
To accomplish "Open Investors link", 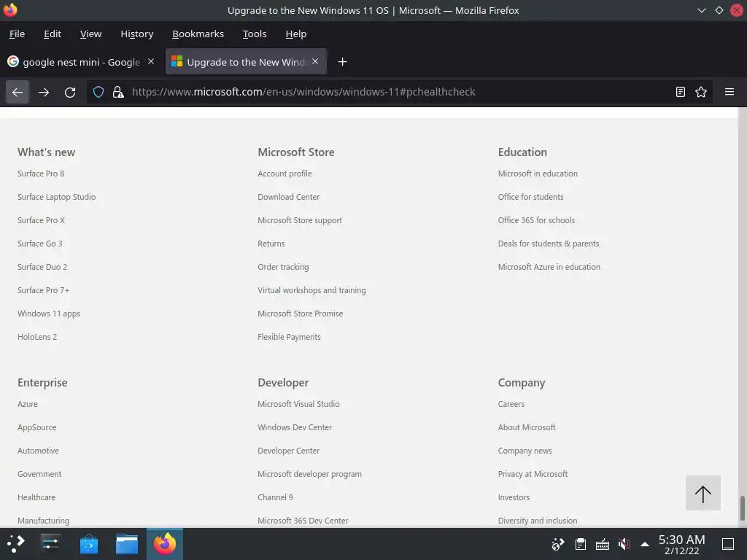I will point(514,497).
